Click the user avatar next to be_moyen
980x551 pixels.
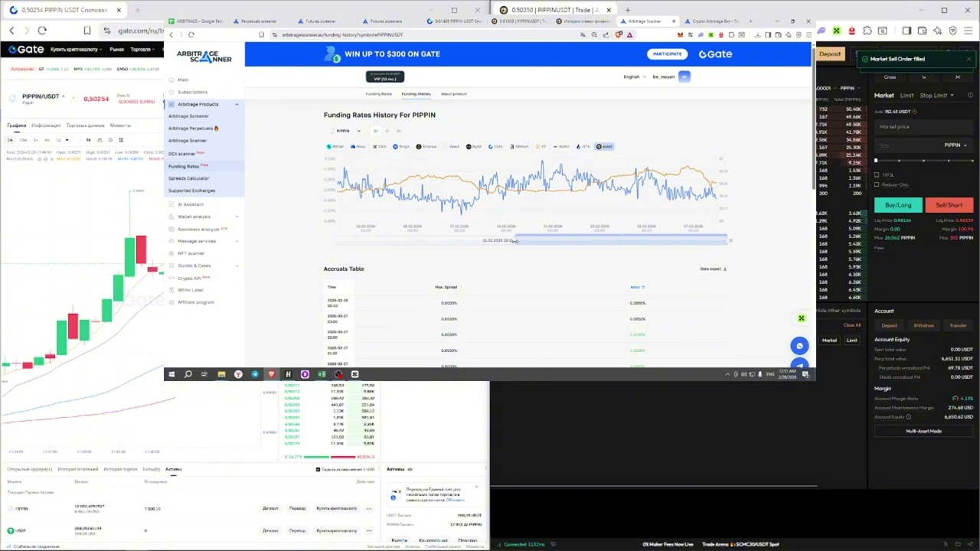(x=684, y=77)
